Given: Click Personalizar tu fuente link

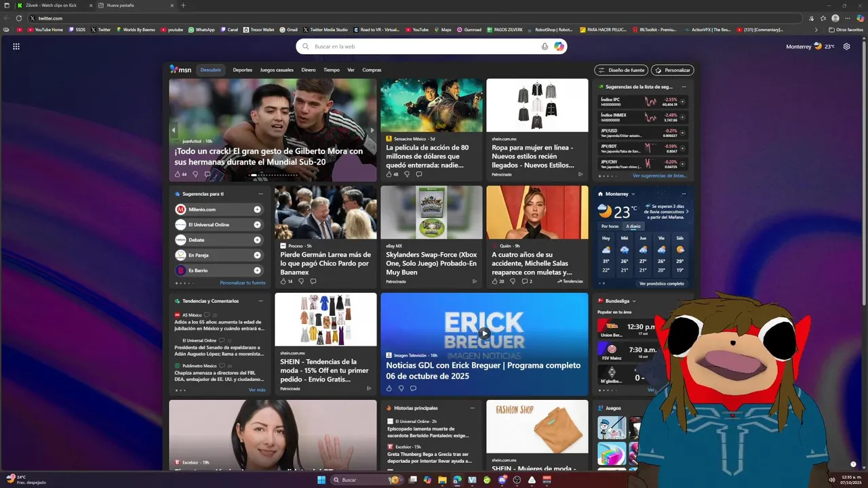Looking at the screenshot, I should [243, 283].
